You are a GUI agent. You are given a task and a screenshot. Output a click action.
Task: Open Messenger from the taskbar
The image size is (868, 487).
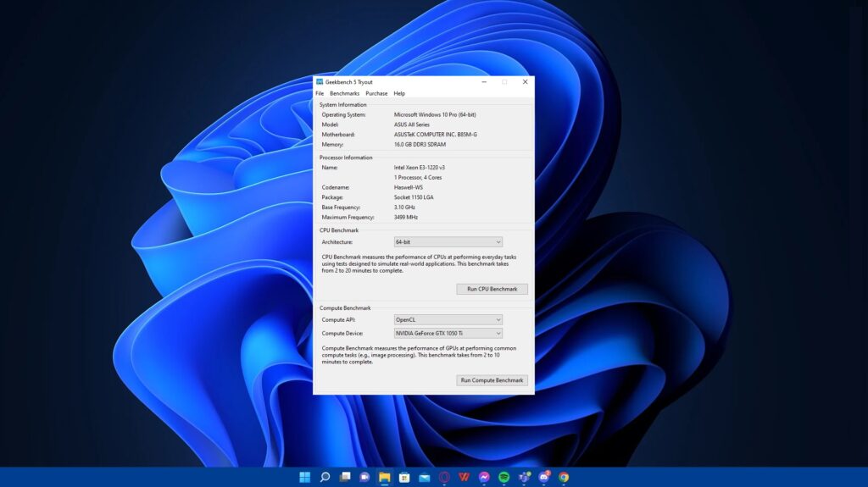484,477
